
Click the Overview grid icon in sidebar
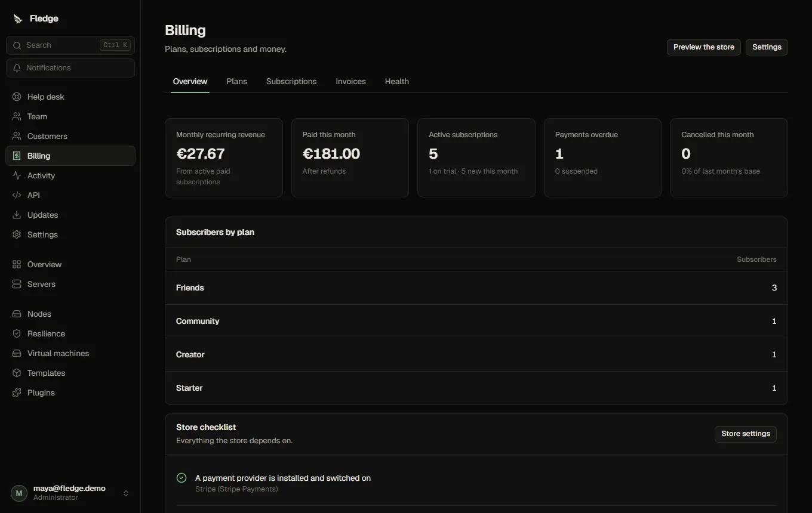tap(17, 264)
